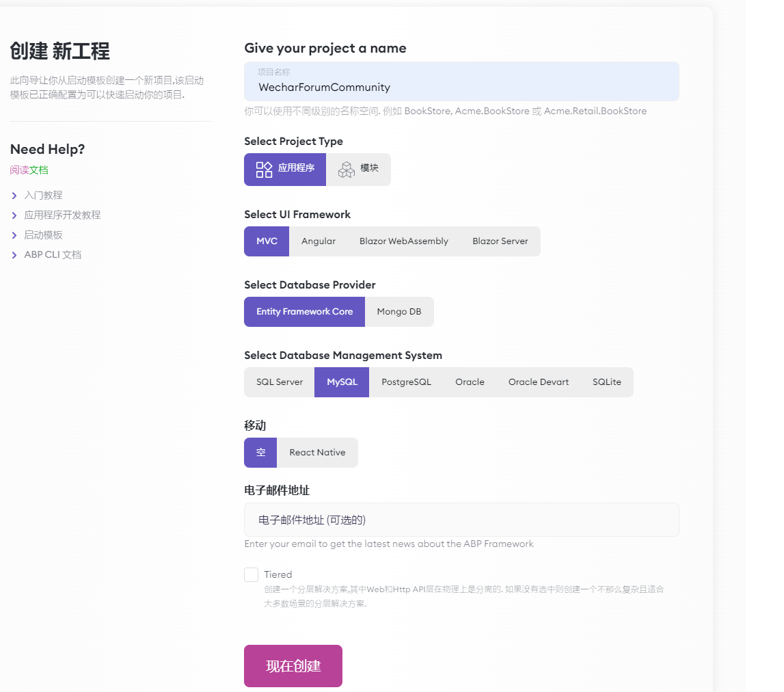Click the ABP CLI 文档 chevron arrow
This screenshot has width=784, height=692.
click(14, 255)
